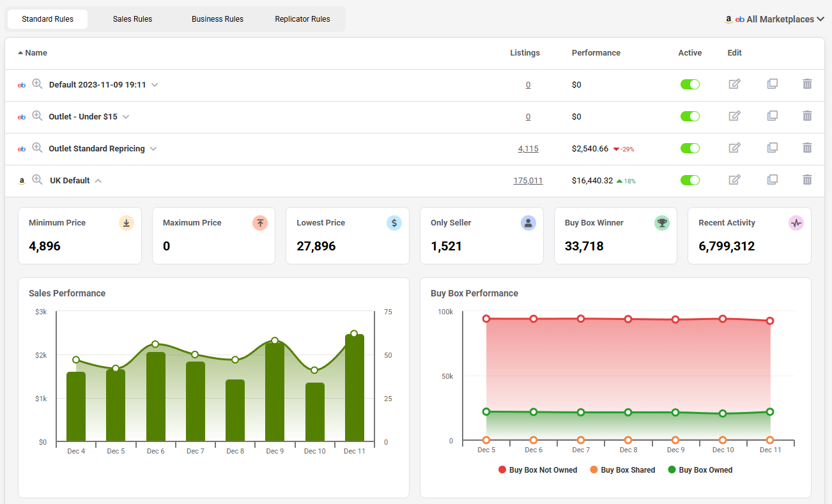The width and height of the screenshot is (832, 504).
Task: Open the 175,011 listings link
Action: [528, 181]
